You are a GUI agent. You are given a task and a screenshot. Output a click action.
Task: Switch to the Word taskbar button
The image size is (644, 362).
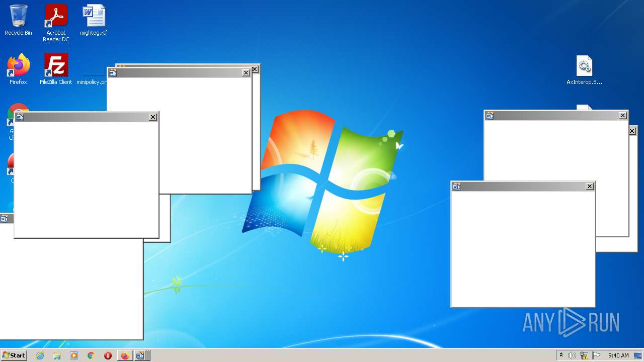[x=141, y=355]
